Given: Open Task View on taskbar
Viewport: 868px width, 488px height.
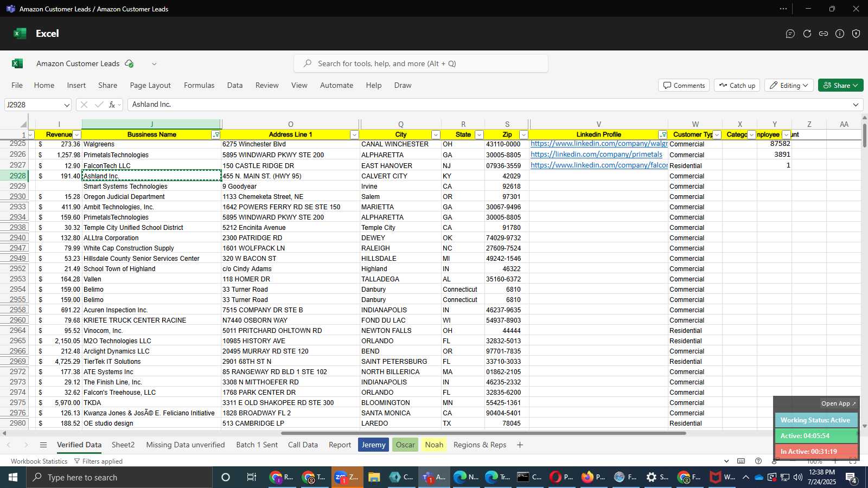Looking at the screenshot, I should click(251, 477).
